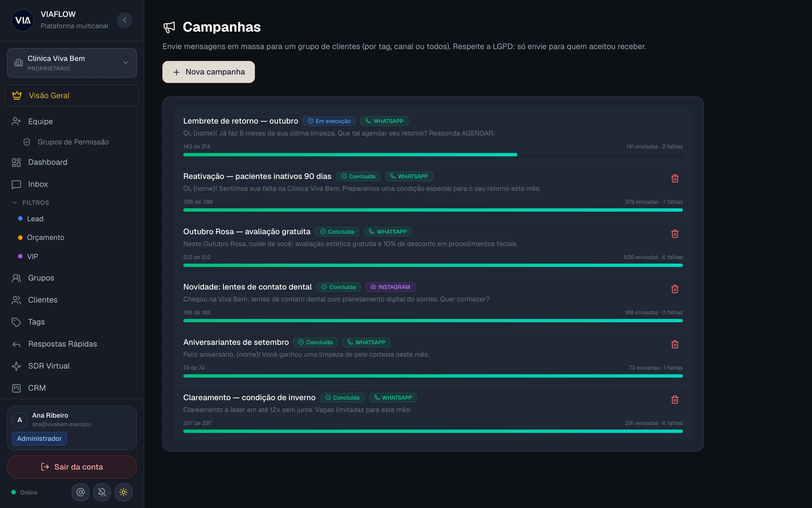The image size is (812, 508).
Task: Filter inbox by VIP
Action: coord(28,256)
